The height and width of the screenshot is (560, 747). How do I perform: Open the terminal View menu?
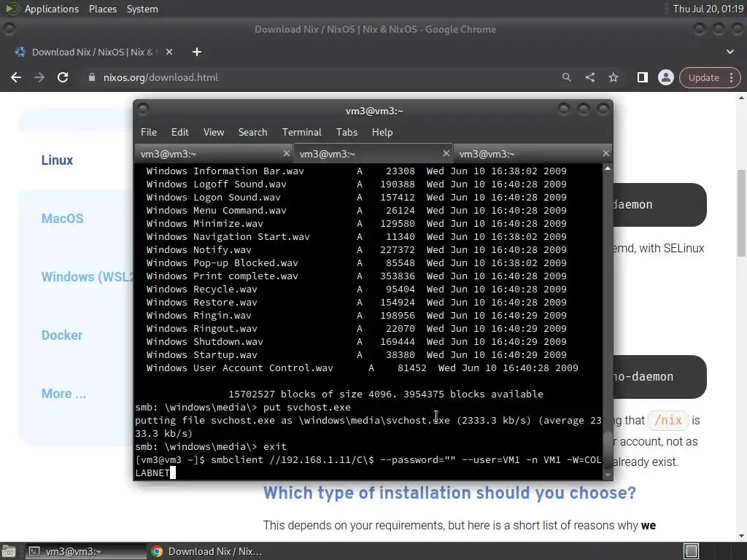[214, 132]
